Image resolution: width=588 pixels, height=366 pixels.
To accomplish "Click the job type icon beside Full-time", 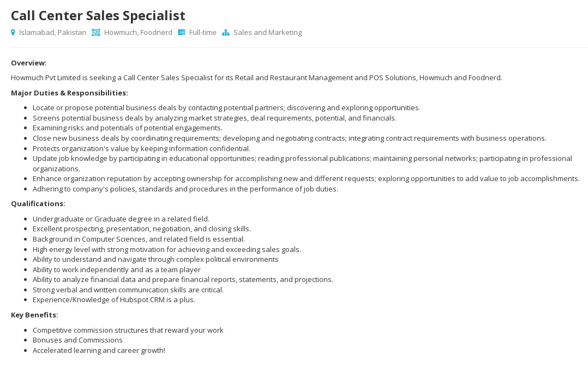I will [182, 33].
